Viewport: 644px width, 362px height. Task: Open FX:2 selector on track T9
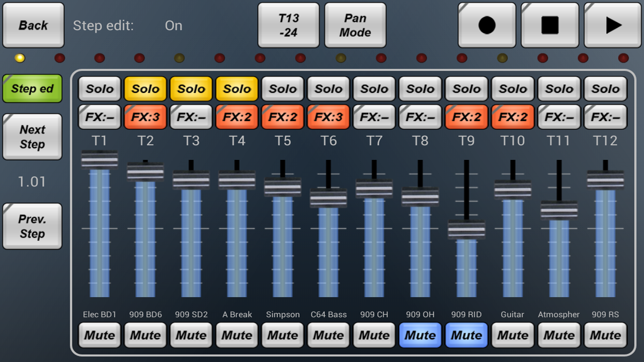click(466, 117)
